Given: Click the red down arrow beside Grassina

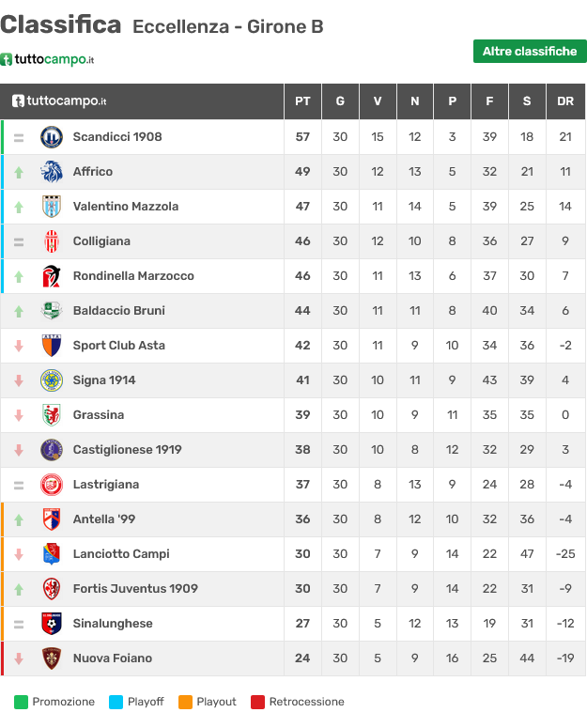Looking at the screenshot, I should point(19,415).
